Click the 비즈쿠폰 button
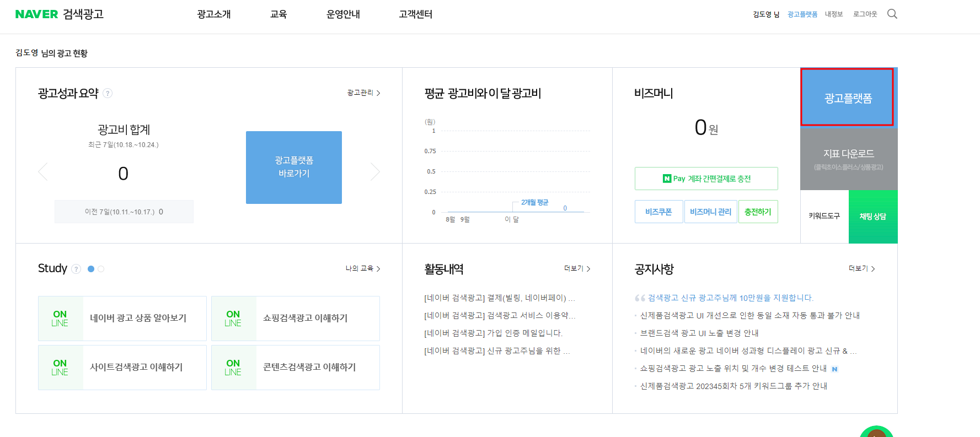 (x=658, y=212)
